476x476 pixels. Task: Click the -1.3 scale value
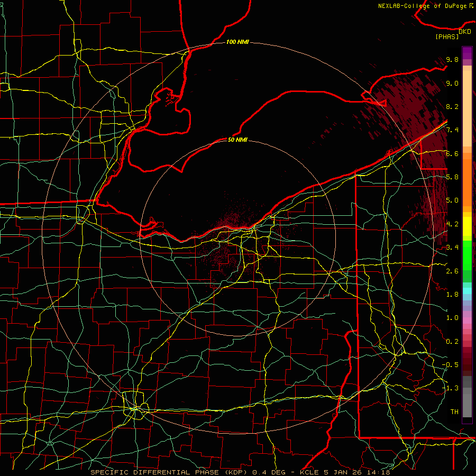coord(450,388)
